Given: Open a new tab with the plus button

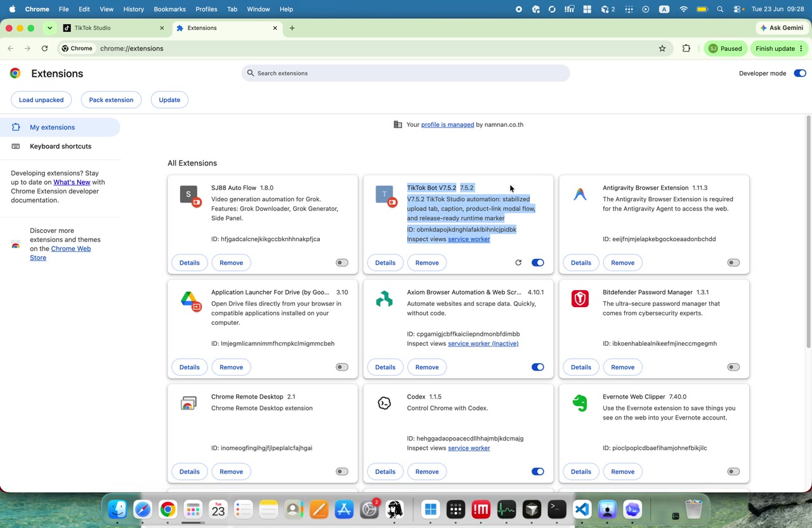Looking at the screenshot, I should [292, 28].
